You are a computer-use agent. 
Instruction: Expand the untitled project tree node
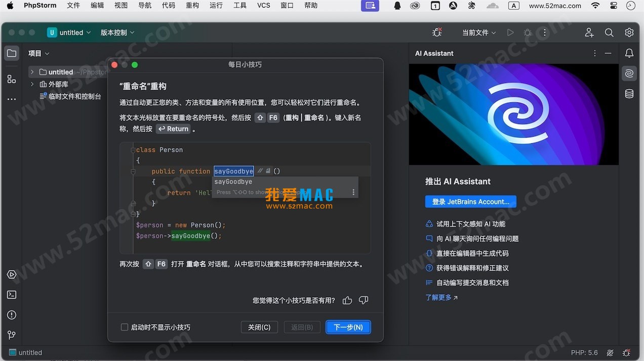tap(32, 72)
